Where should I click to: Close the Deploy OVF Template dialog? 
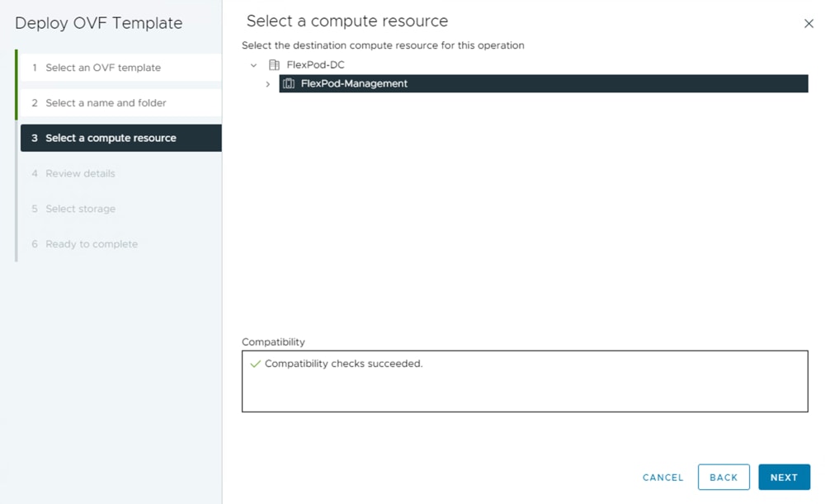coord(808,24)
